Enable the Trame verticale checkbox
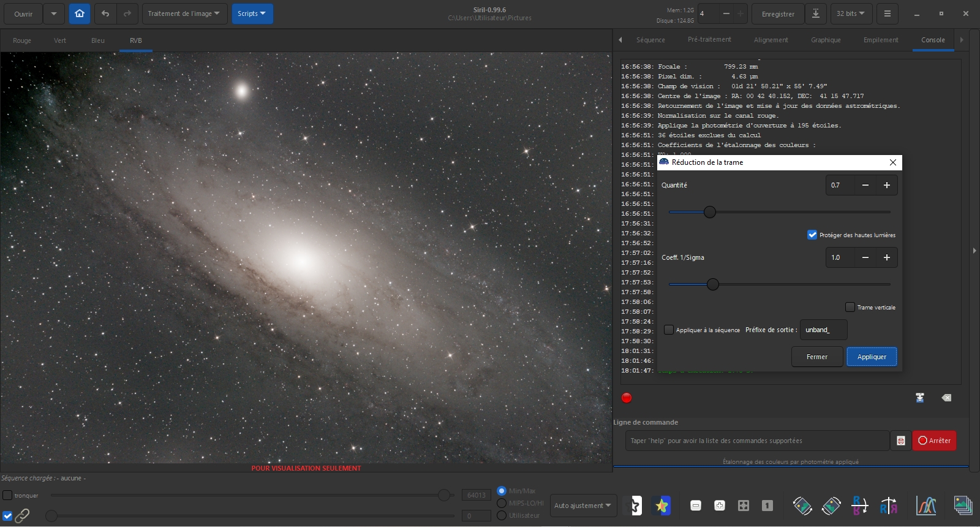980x527 pixels. pyautogui.click(x=850, y=307)
